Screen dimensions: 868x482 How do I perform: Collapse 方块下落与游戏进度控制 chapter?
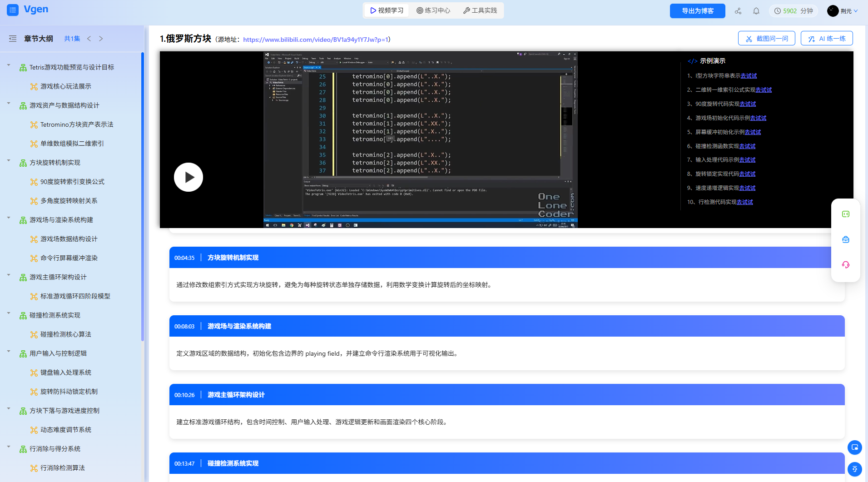pos(9,409)
